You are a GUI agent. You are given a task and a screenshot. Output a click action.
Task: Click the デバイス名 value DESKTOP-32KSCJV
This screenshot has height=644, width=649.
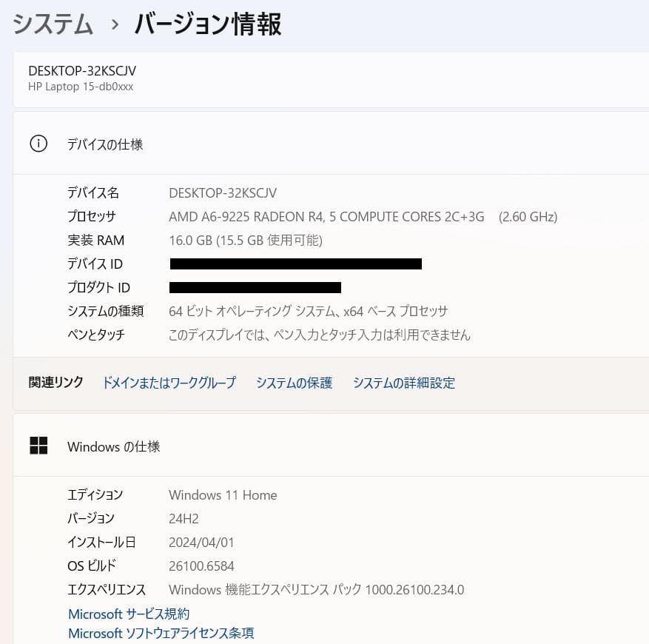click(x=223, y=192)
